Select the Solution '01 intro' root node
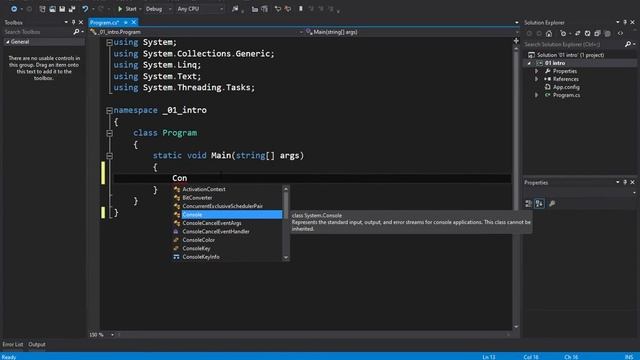The height and width of the screenshot is (360, 640). click(x=571, y=55)
